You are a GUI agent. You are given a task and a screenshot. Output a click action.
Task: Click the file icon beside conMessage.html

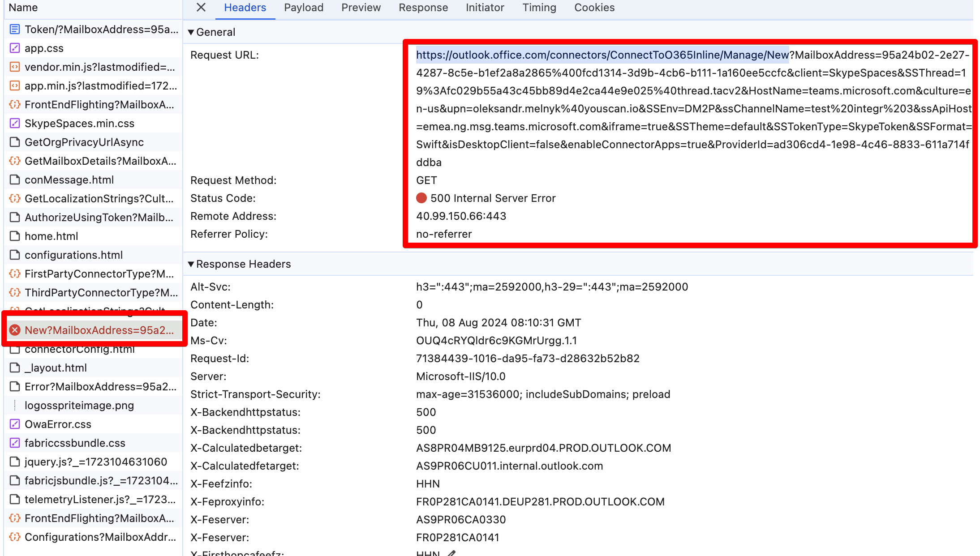(x=15, y=180)
